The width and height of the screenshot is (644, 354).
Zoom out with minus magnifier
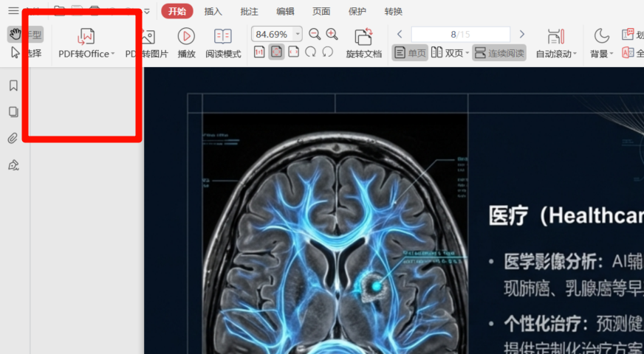(x=315, y=34)
